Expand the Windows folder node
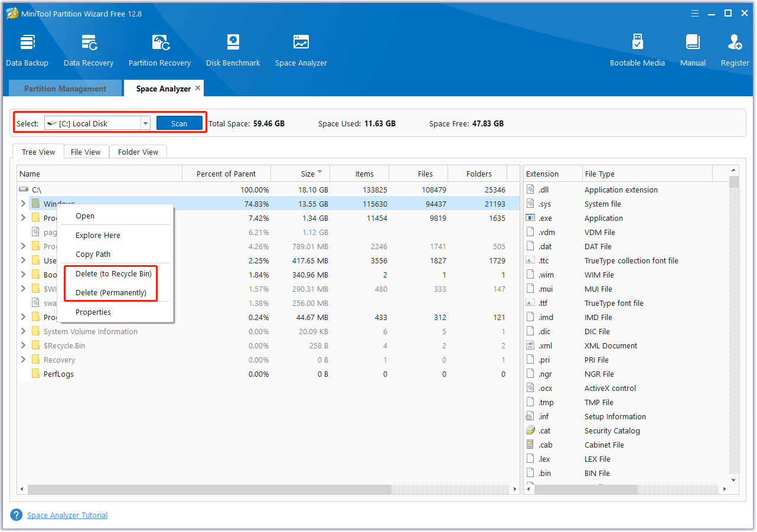The height and width of the screenshot is (532, 757). (23, 204)
